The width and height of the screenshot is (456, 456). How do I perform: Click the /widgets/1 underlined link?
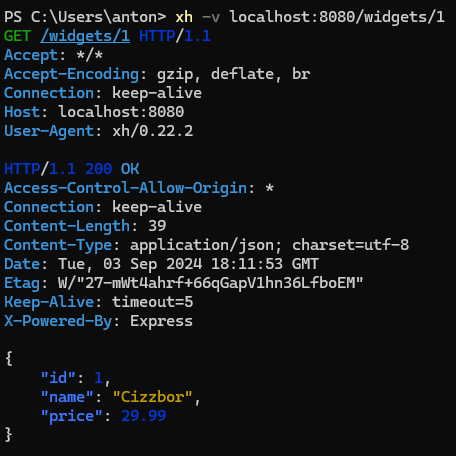[x=85, y=36]
